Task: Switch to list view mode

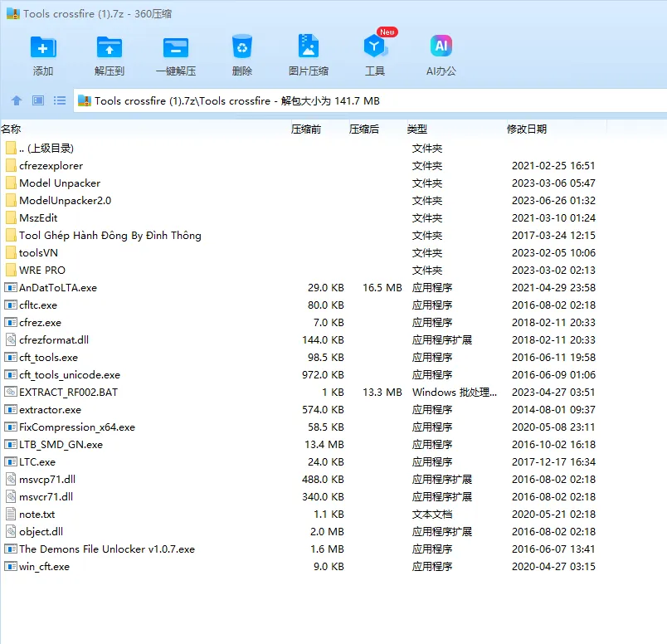Action: point(58,100)
